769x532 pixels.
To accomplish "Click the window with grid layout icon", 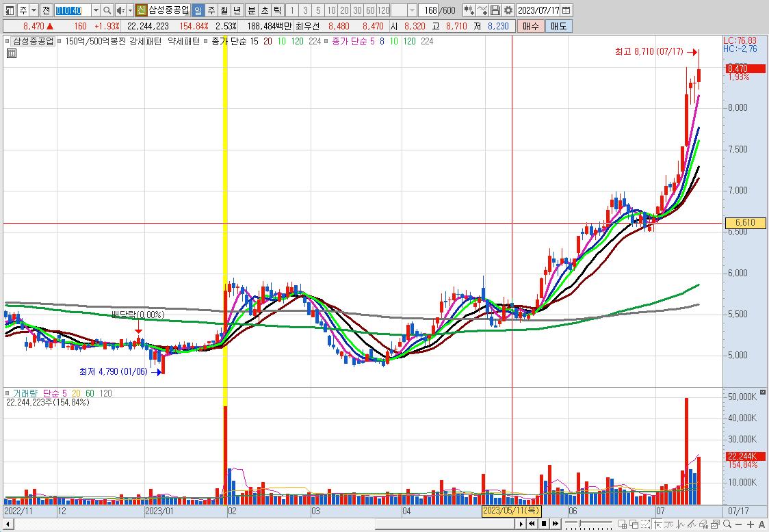I will point(623,524).
